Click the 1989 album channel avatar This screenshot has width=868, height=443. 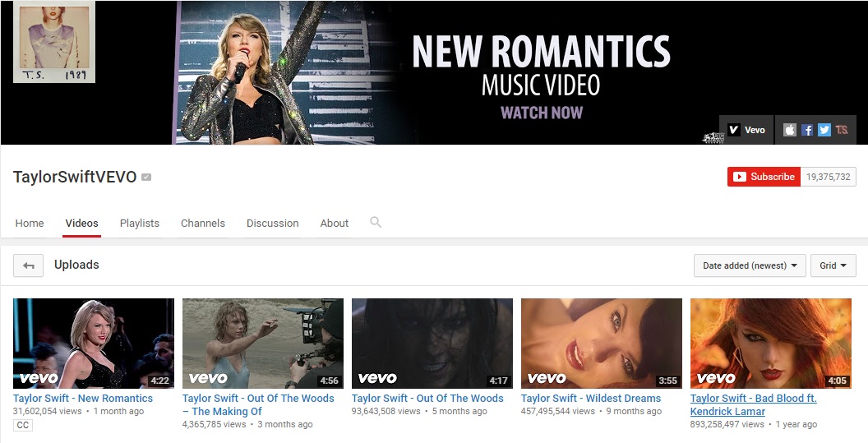54,42
